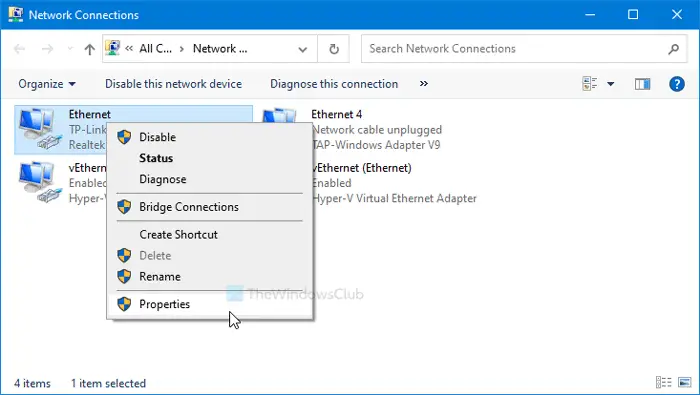Image resolution: width=700 pixels, height=395 pixels.
Task: Click the Back navigation arrow
Action: coord(19,49)
